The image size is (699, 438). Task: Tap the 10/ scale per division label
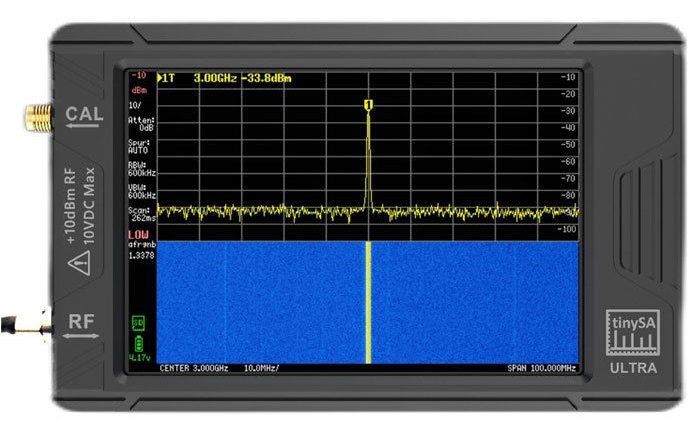[136, 103]
